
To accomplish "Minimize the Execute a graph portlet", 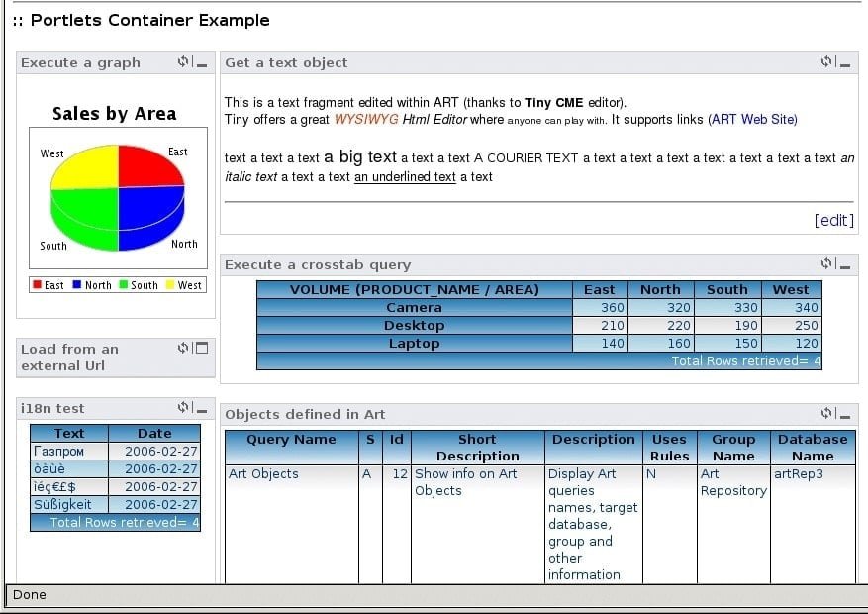I will (x=202, y=63).
